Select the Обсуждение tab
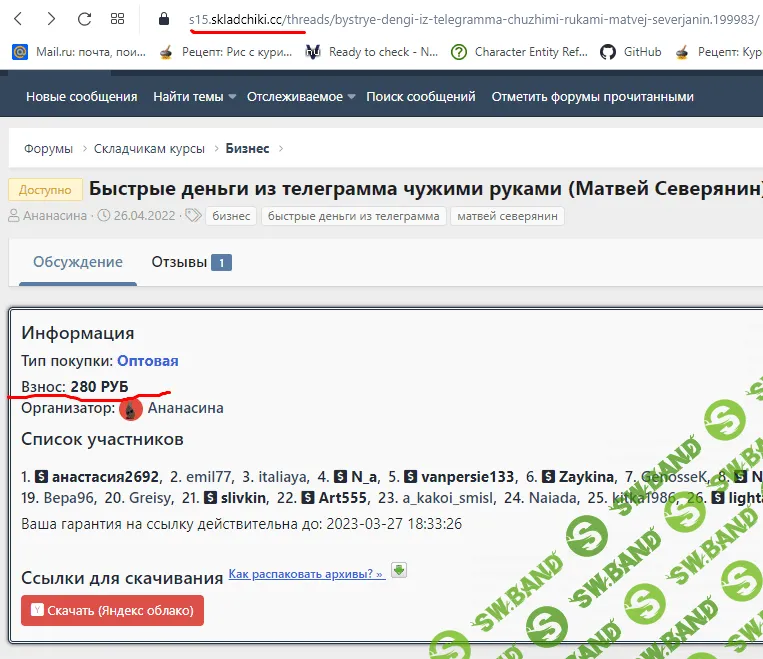 pos(78,262)
